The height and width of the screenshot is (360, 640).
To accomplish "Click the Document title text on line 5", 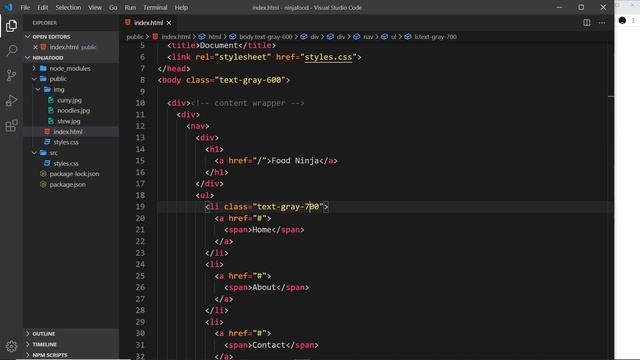I will click(219, 46).
